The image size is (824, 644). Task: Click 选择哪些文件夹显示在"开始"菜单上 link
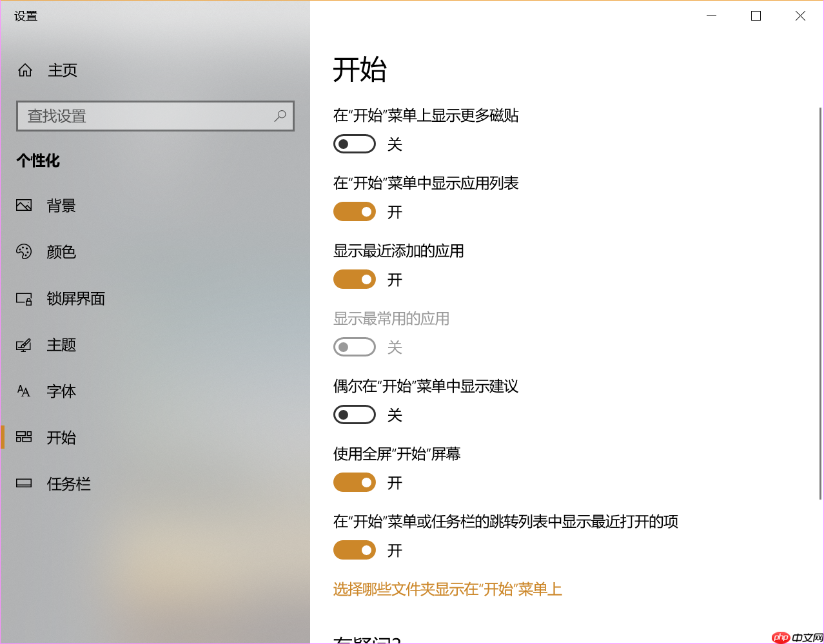pos(447,589)
